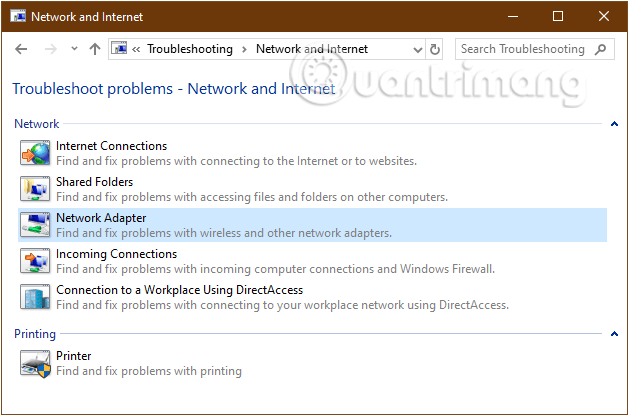Click the Back navigation arrow
This screenshot has height=416, width=629.
point(22,49)
